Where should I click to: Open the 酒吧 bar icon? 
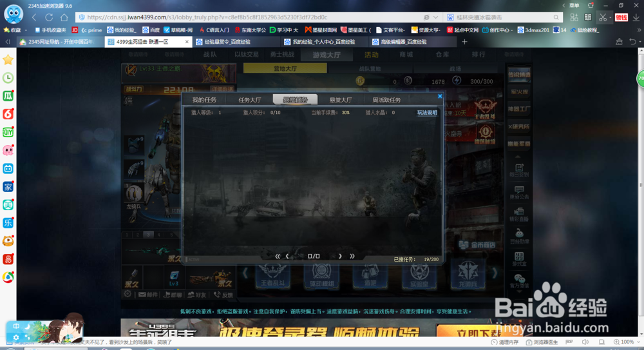370,275
